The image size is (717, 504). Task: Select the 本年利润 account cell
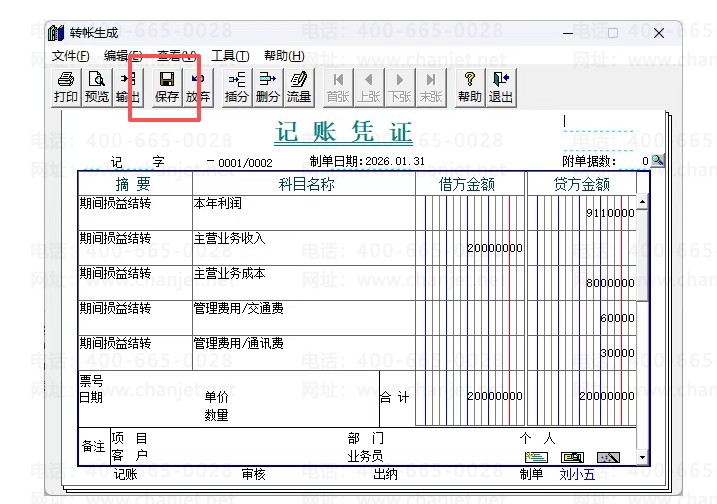(304, 213)
